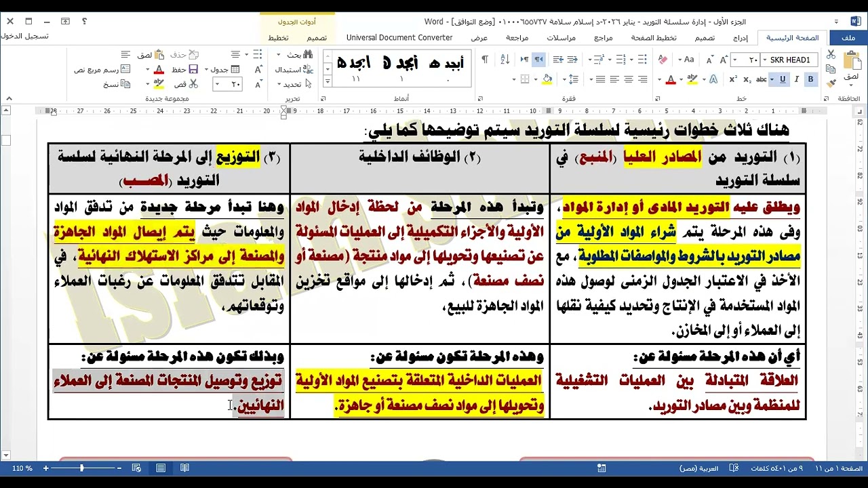Toggle Italic formatting in the font group
Image resolution: width=868 pixels, height=488 pixels.
(797, 79)
